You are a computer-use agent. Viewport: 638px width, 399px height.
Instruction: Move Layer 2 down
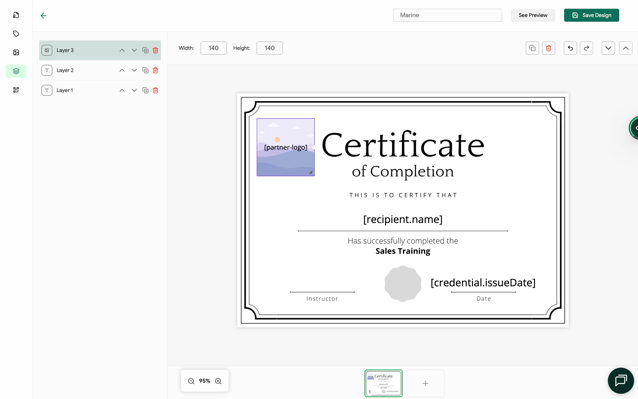coord(134,70)
